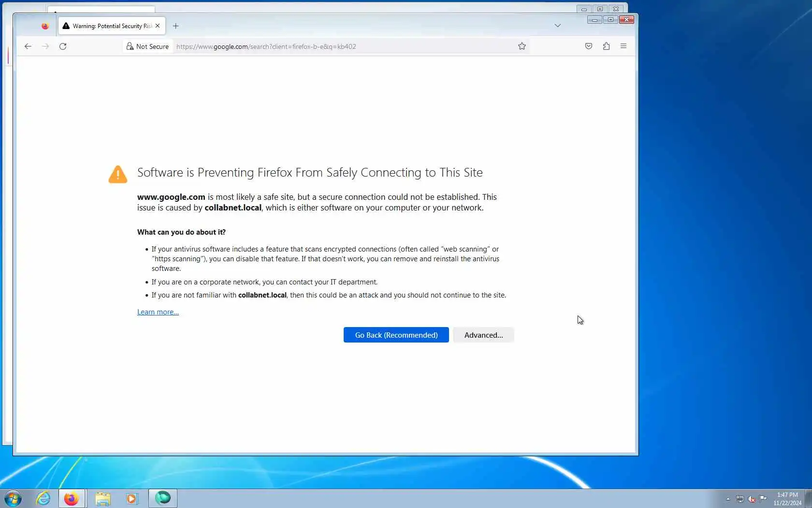Click the heading "Software is Preventing Firefox From Safely Connecting"
812x508 pixels.
click(310, 173)
